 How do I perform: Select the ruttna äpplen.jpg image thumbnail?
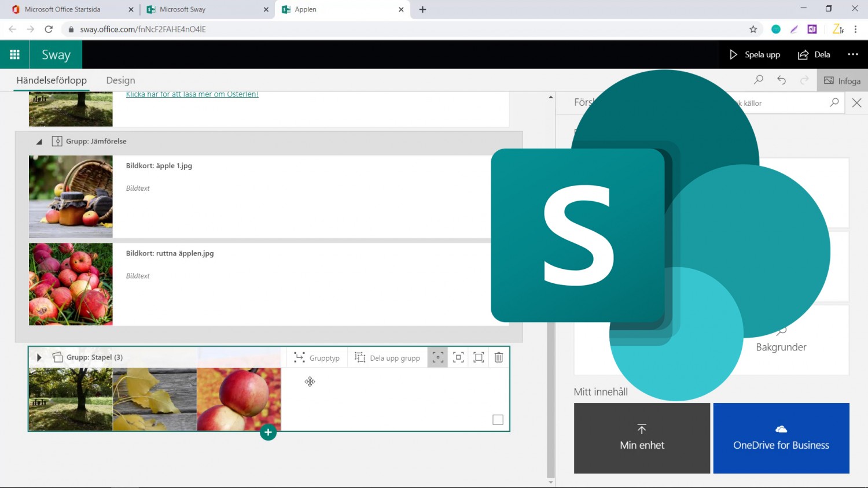71,284
